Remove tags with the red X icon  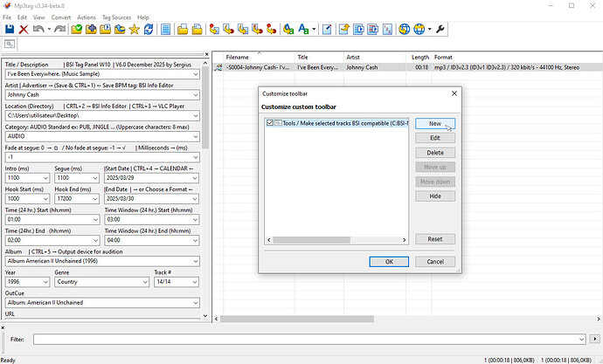coord(24,29)
